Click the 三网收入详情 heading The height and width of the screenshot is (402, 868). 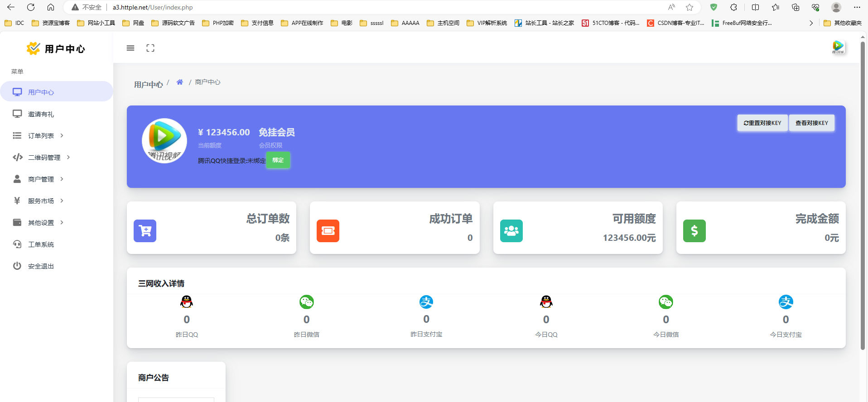tap(161, 283)
